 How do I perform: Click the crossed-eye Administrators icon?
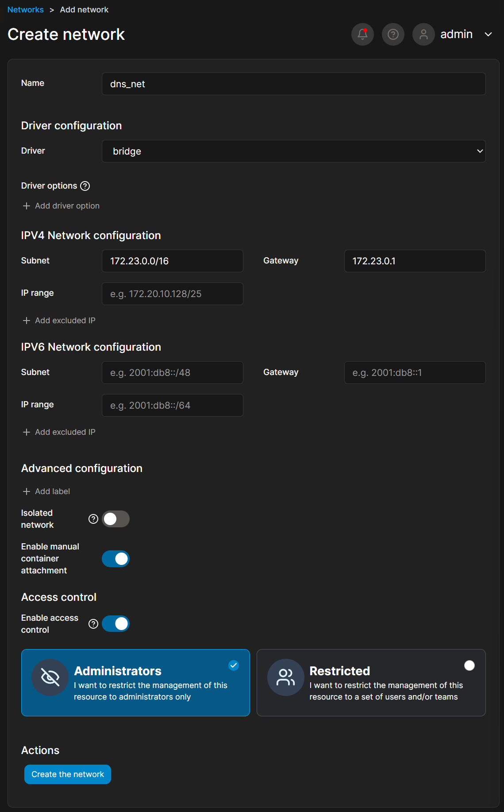click(x=50, y=677)
